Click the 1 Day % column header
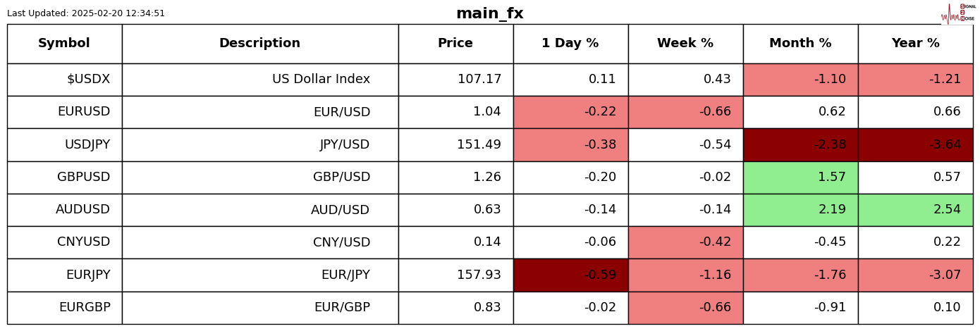This screenshot has height=331, width=980. tap(570, 44)
